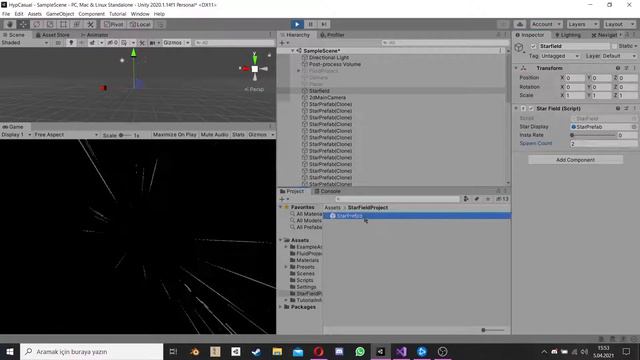Screen dimensions: 640x360
Task: Click the Pause button
Action: [x=311, y=24]
